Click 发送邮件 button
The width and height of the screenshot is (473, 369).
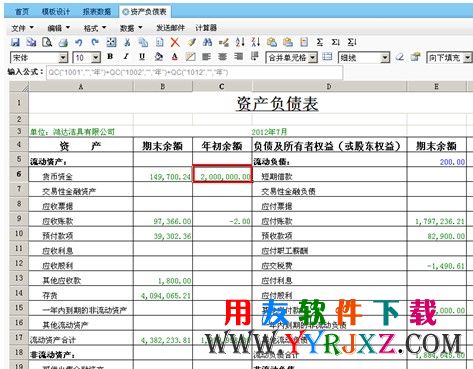click(170, 28)
